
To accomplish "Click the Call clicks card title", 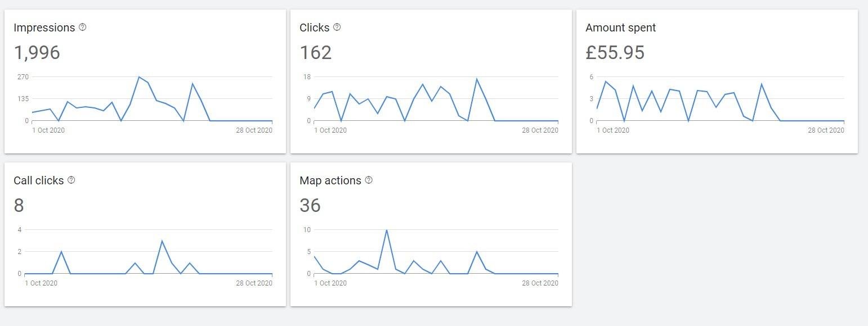I will [38, 180].
